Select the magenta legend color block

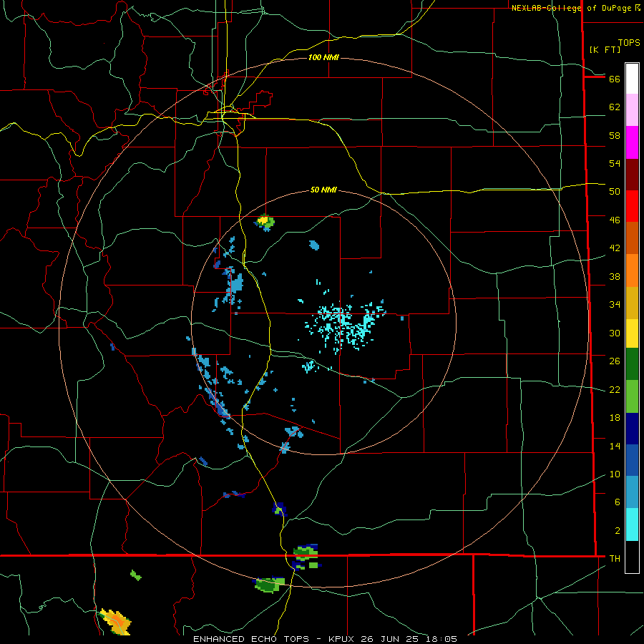coord(632,142)
